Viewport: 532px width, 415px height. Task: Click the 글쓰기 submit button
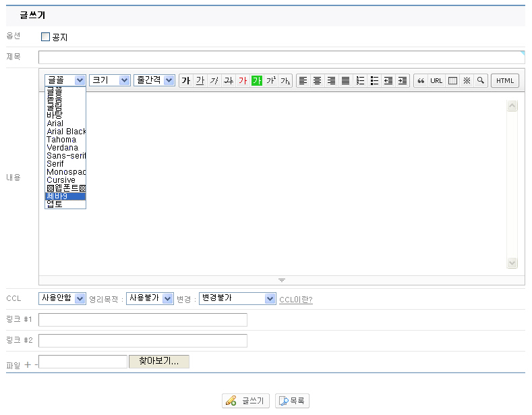(246, 401)
